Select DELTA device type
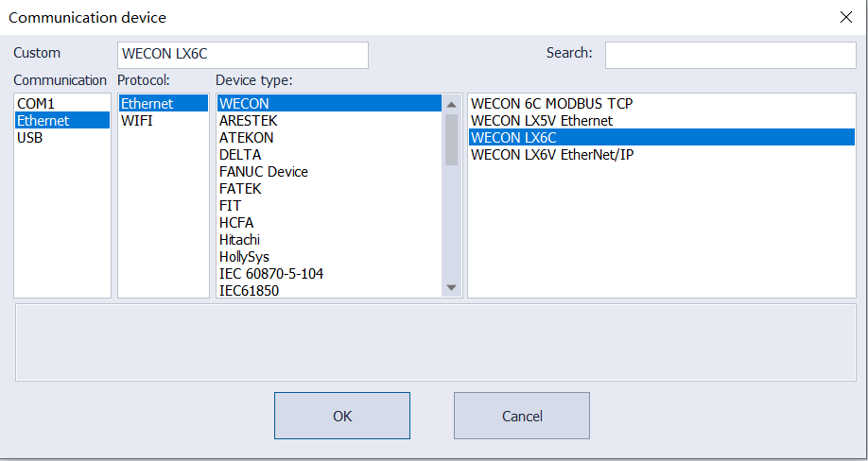This screenshot has width=868, height=461. 329,155
